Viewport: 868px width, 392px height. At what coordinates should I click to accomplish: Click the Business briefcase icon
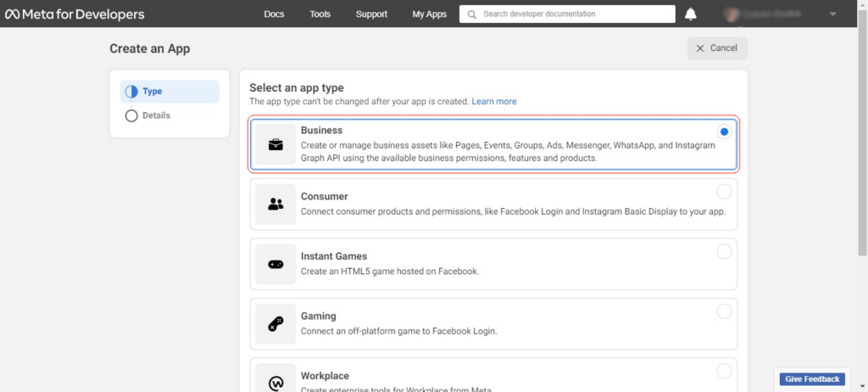pos(275,145)
